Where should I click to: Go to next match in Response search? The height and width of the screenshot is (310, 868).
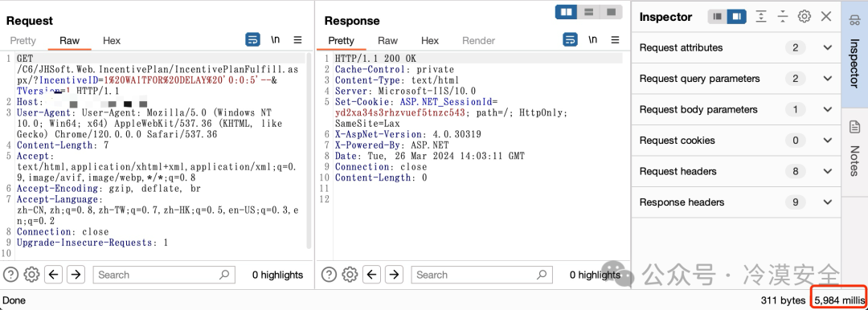pyautogui.click(x=394, y=274)
